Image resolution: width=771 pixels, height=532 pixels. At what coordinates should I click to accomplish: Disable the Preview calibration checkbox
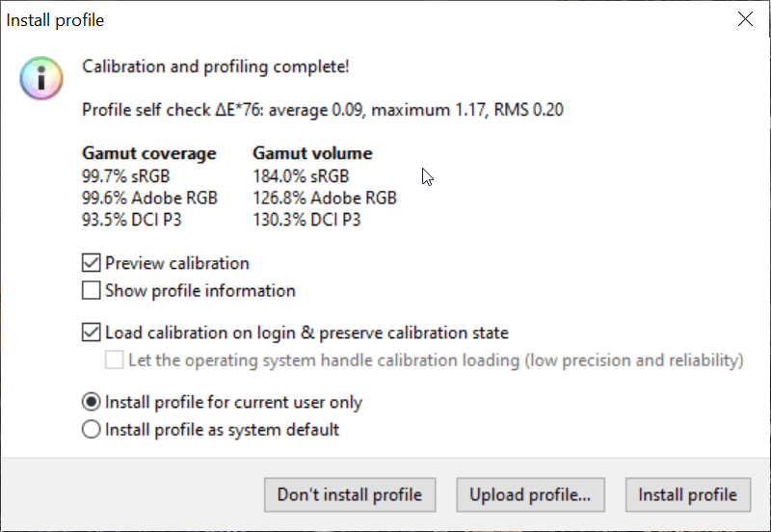[x=92, y=263]
